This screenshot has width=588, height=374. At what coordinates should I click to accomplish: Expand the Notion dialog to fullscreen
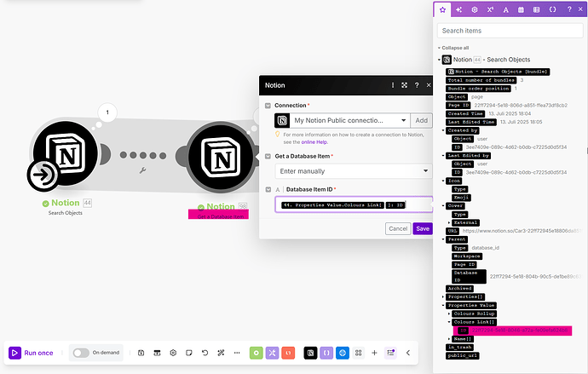tap(404, 85)
